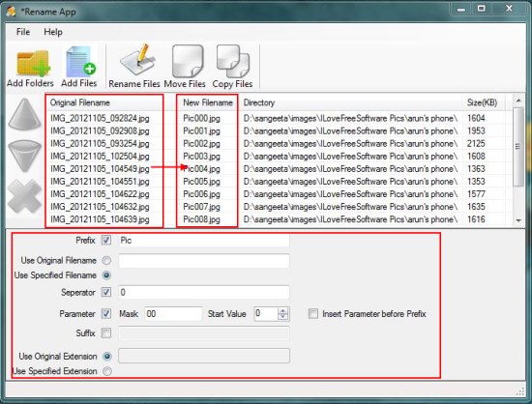The image size is (532, 404).
Task: Click into the Mask input field
Action: coord(173,314)
